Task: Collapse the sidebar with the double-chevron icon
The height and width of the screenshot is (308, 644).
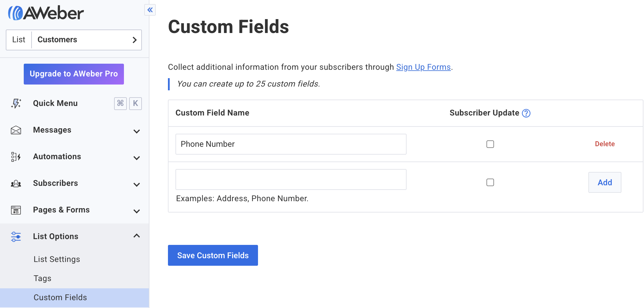Action: [150, 10]
